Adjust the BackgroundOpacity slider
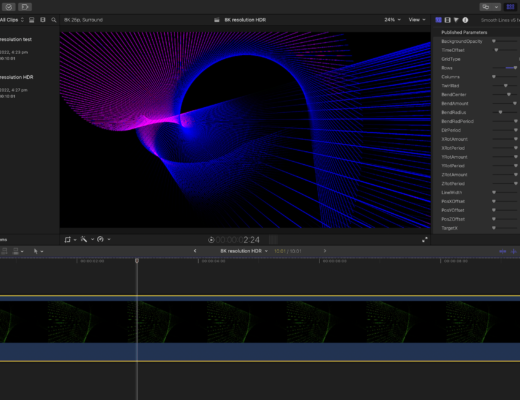The height and width of the screenshot is (400, 520). click(x=505, y=41)
